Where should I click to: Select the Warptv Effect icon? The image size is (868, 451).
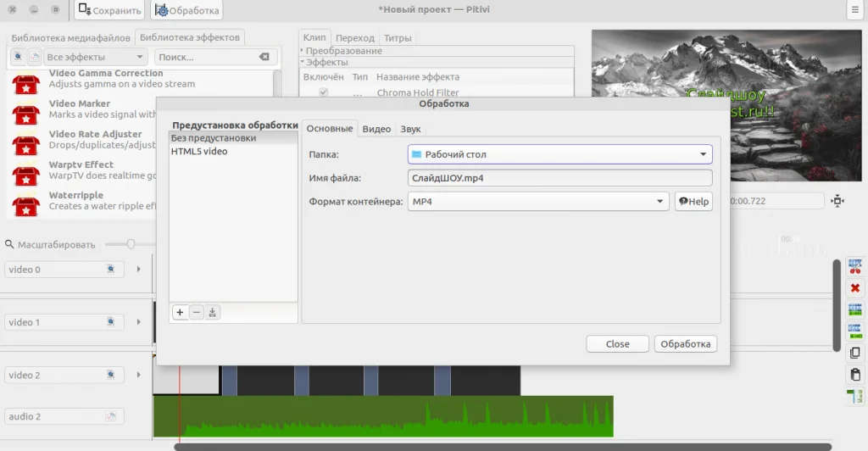(x=26, y=175)
